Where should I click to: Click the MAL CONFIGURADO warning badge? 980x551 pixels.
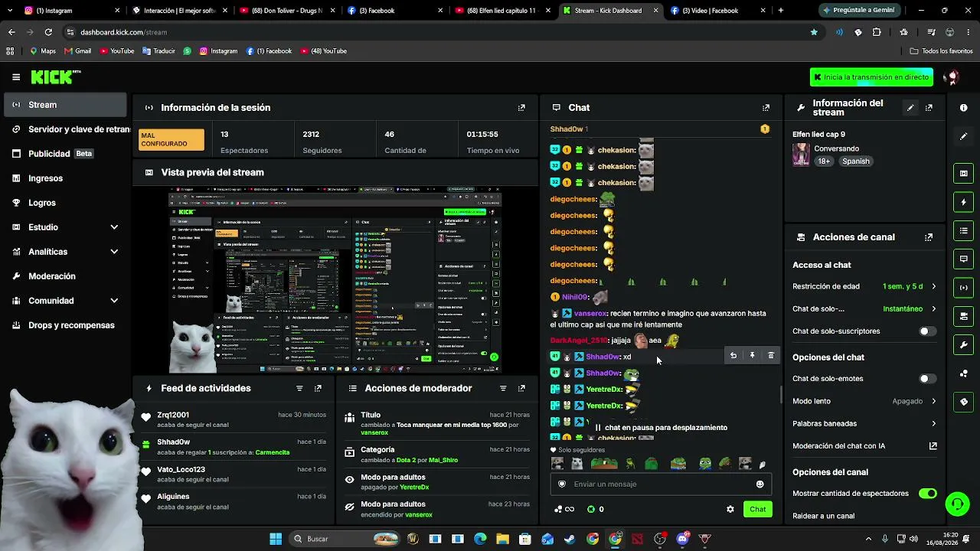pyautogui.click(x=171, y=140)
